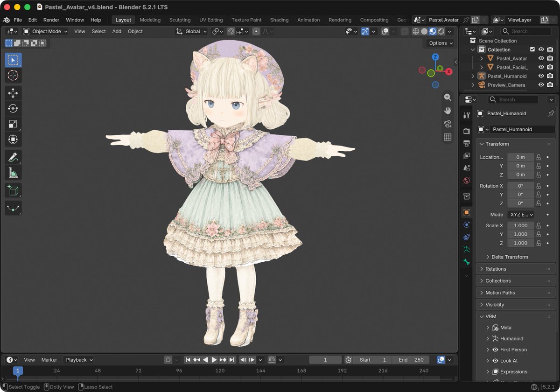560x392 pixels.
Task: Click the viewport zoom magnifier icon
Action: click(x=448, y=97)
